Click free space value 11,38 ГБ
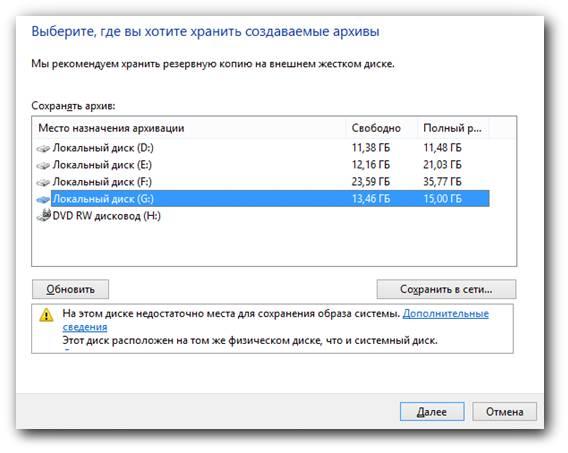Screen dimensions: 568x453 [371, 148]
